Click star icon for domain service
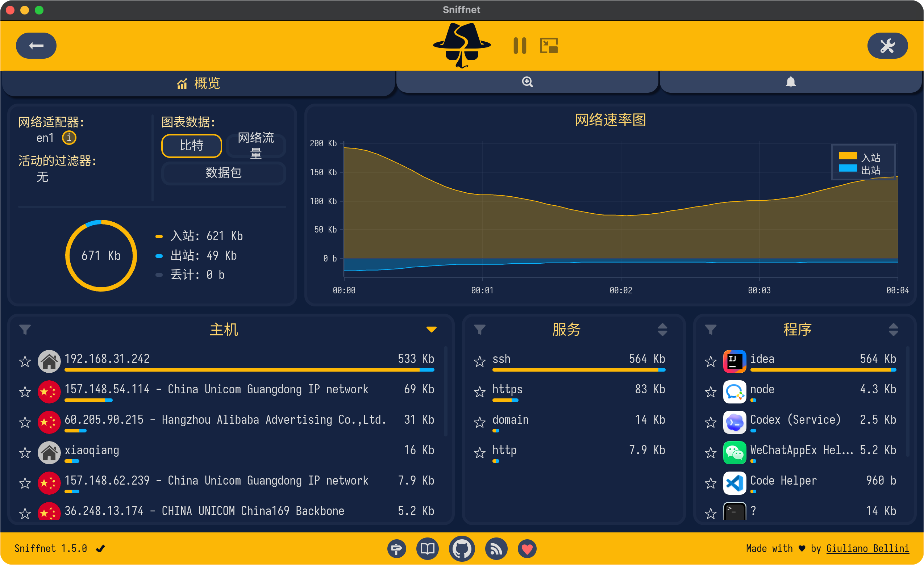The image size is (924, 565). [480, 422]
